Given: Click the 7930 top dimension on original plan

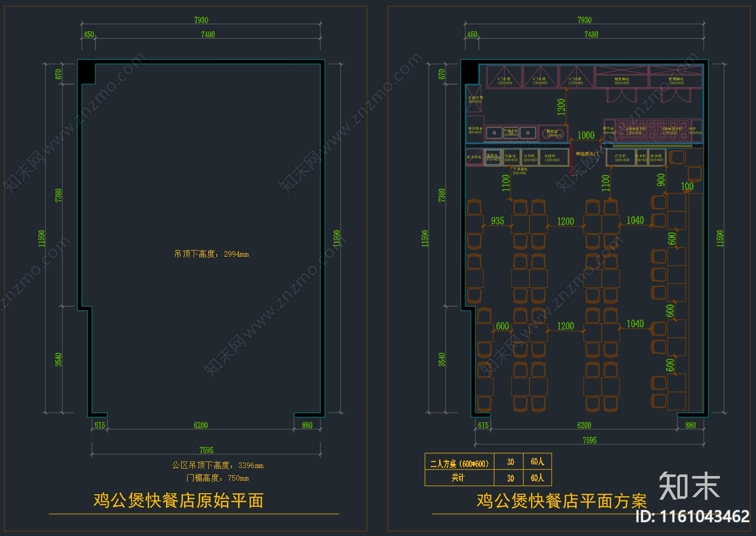Looking at the screenshot, I should tap(200, 20).
